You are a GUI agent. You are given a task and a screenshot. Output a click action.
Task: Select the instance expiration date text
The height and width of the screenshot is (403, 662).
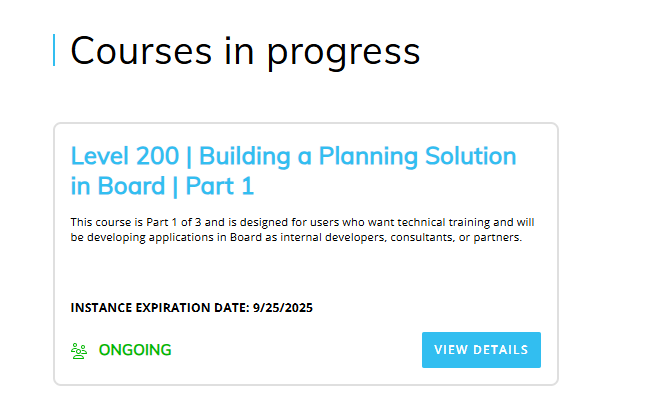point(191,308)
